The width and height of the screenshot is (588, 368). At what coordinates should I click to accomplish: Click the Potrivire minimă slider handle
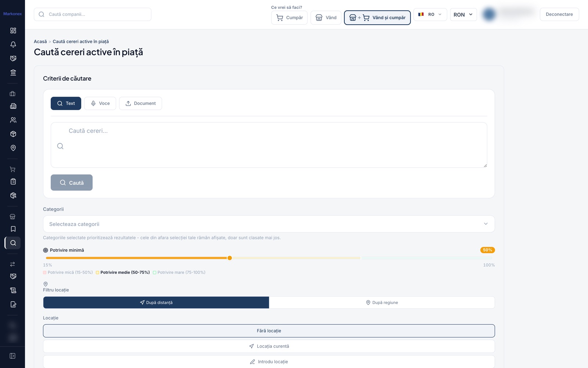230,258
